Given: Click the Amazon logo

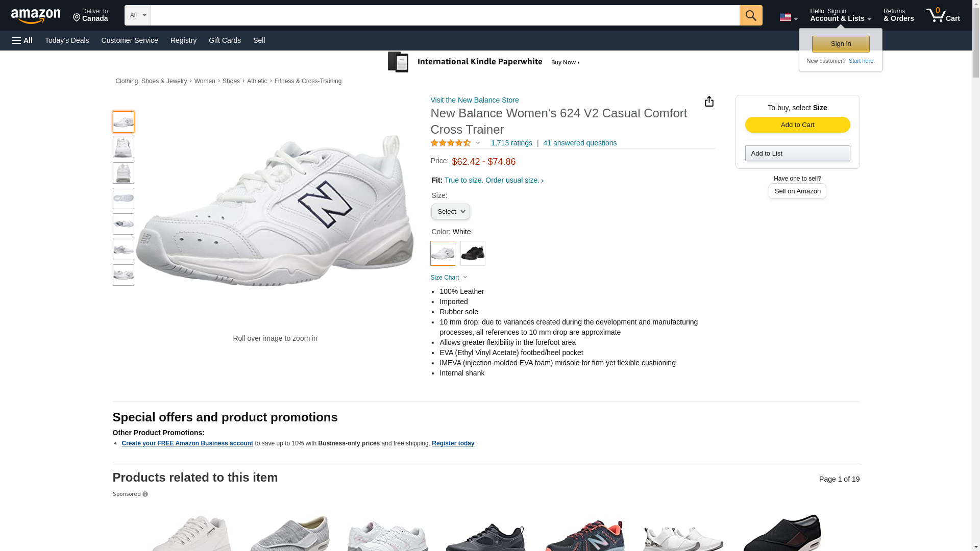Looking at the screenshot, I should point(36,16).
